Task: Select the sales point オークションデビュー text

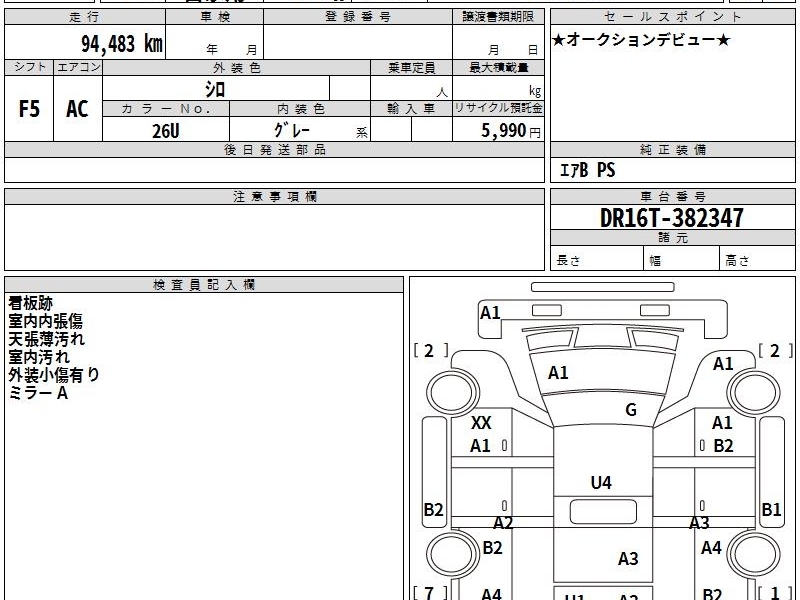Action: pos(641,39)
